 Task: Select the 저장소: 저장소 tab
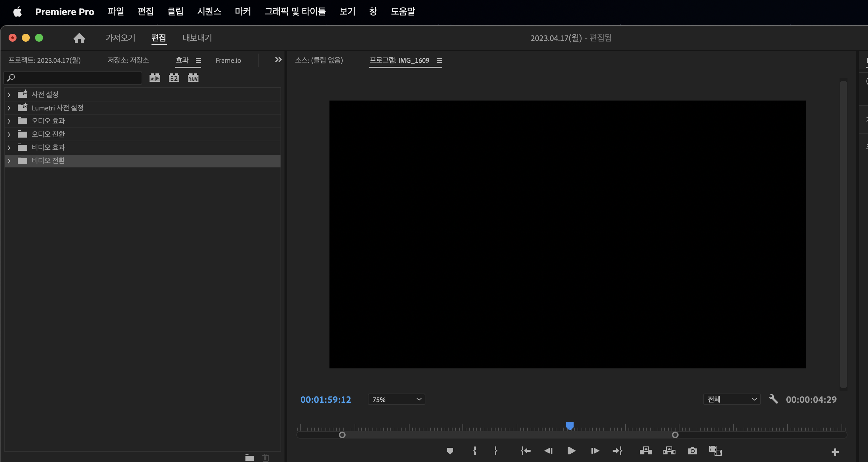[x=128, y=60]
